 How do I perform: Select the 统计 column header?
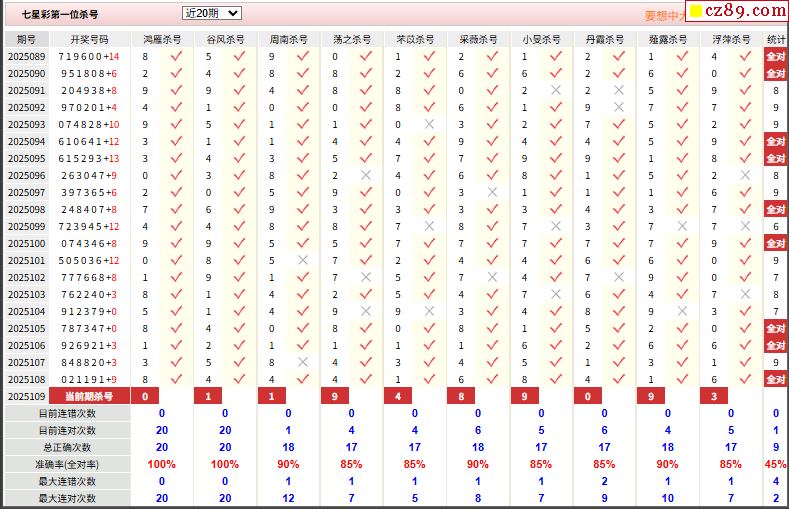click(776, 39)
